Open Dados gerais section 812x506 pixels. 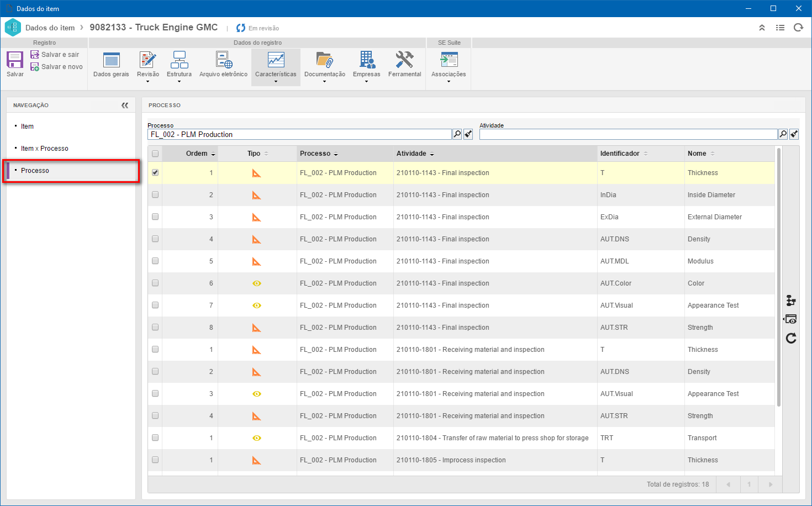111,64
